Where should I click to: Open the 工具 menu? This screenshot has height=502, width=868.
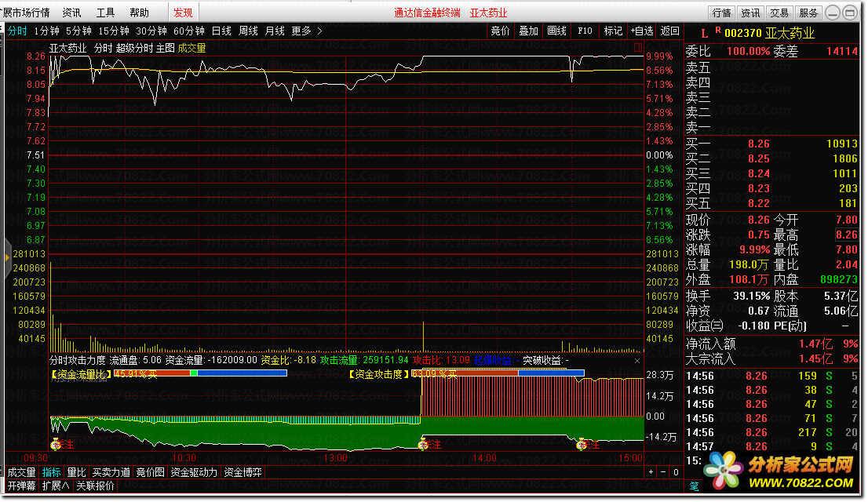pyautogui.click(x=105, y=13)
